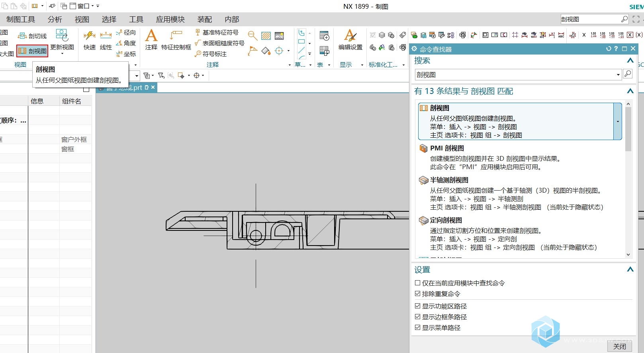Toggle the 显示边框条路径 checkbox

pyautogui.click(x=417, y=317)
